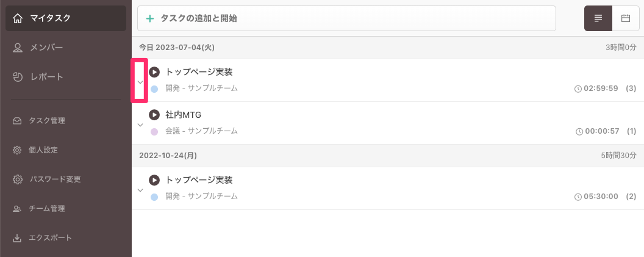Expand today's トップページ実装 task entries
Screen dimensions: 644x257
pos(140,82)
